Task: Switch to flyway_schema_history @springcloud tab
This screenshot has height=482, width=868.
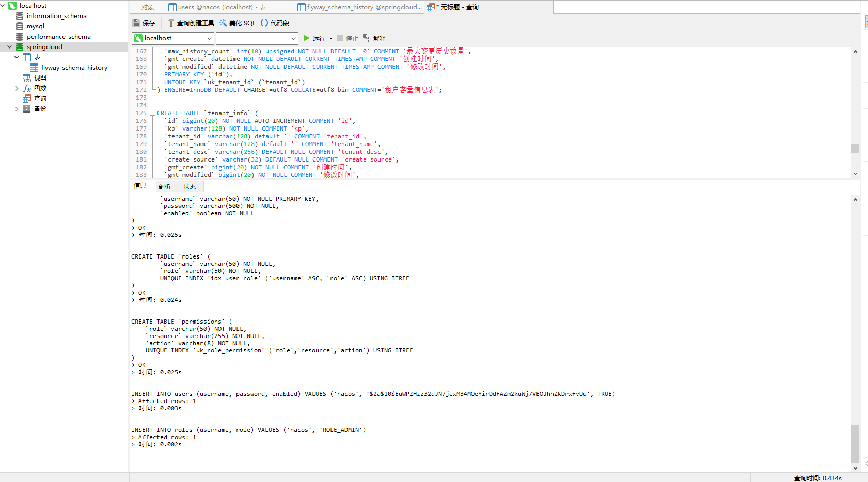Action: click(359, 7)
